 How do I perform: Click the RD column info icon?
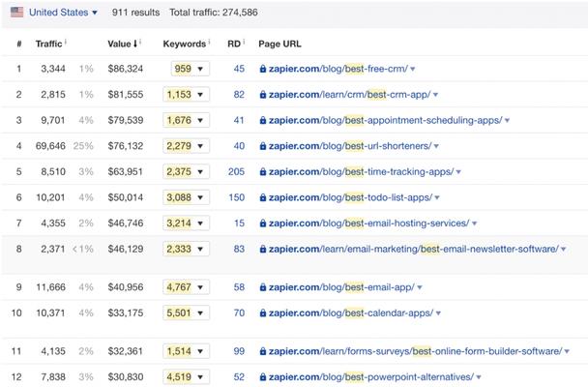244,42
